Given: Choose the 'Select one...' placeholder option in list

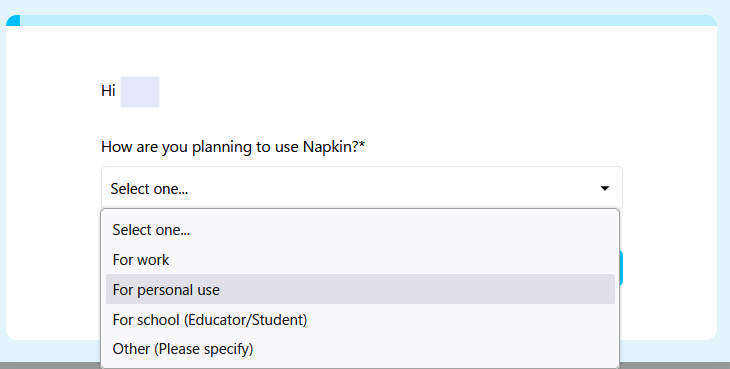Looking at the screenshot, I should (360, 230).
